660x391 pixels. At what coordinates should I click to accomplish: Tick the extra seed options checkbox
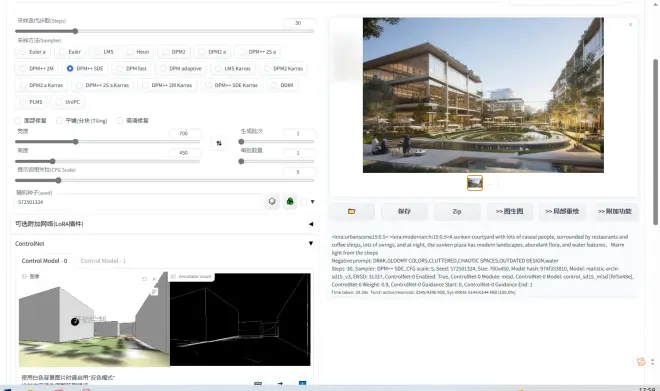pyautogui.click(x=303, y=202)
